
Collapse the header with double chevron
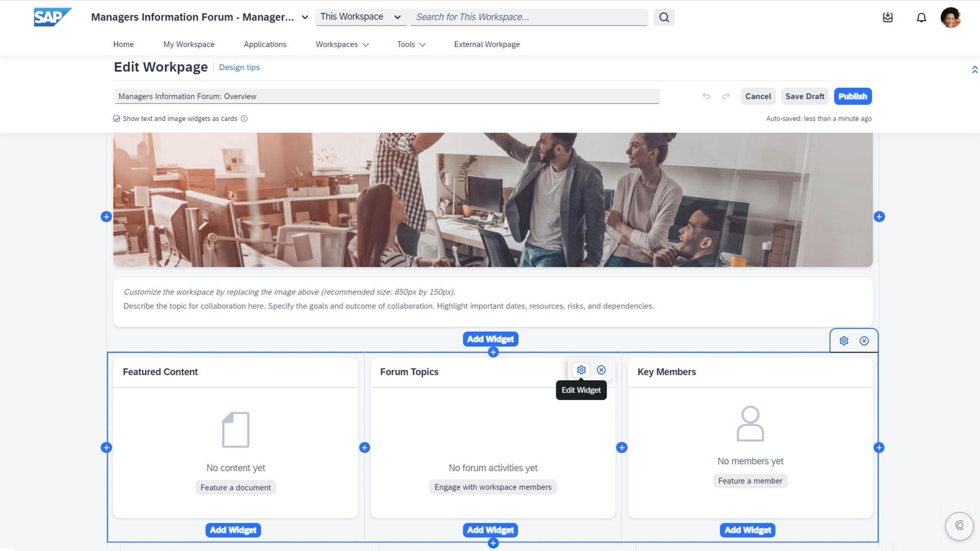(974, 70)
